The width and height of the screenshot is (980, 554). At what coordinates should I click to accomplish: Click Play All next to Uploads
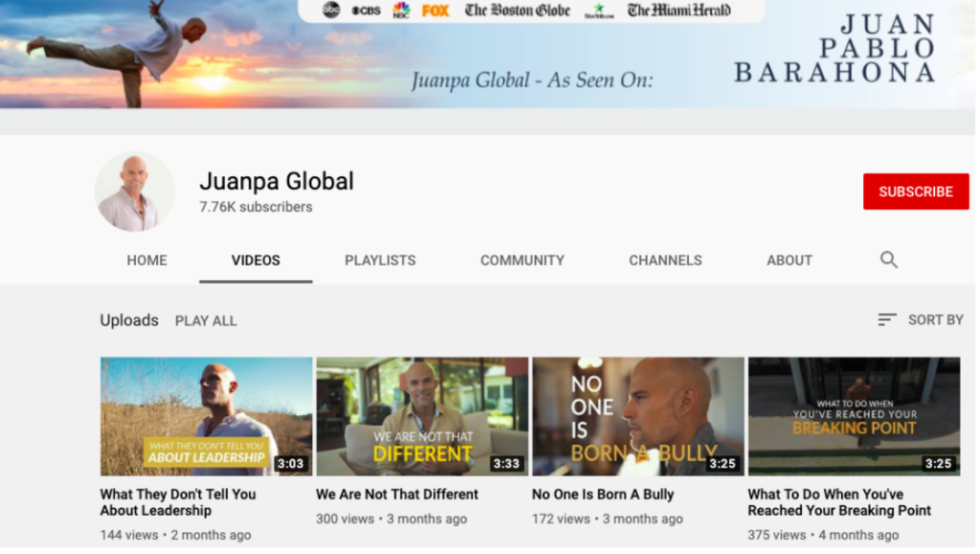206,321
